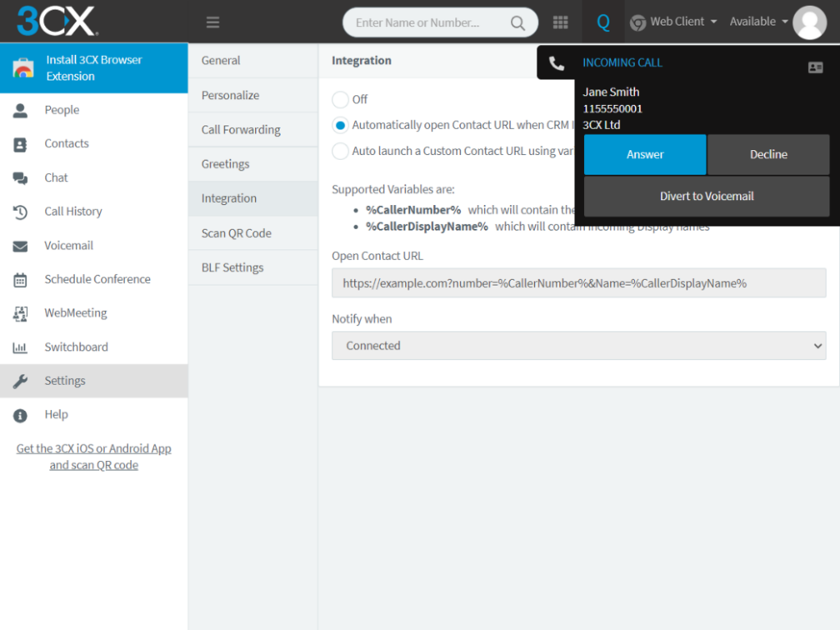Expand the Web Client dropdown
This screenshot has height=630, width=840.
click(x=673, y=22)
